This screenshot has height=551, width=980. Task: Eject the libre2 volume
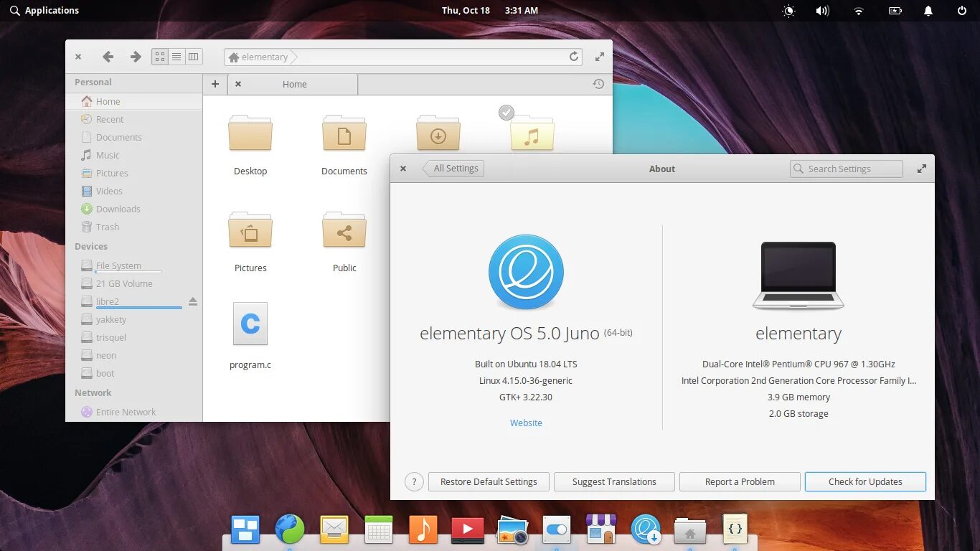[193, 301]
